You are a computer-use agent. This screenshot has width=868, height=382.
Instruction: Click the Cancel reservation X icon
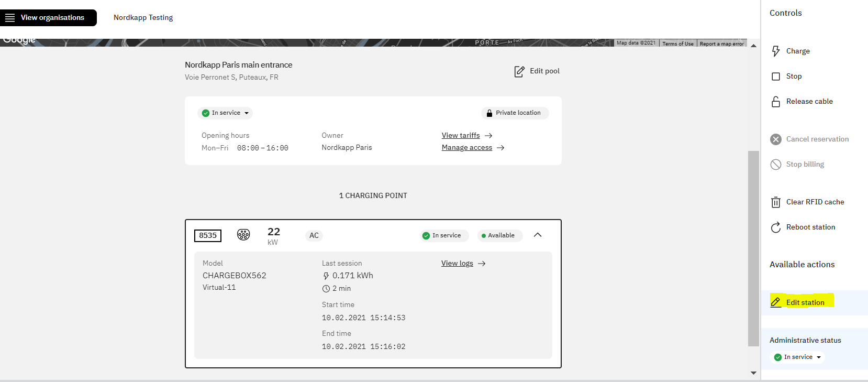[776, 139]
